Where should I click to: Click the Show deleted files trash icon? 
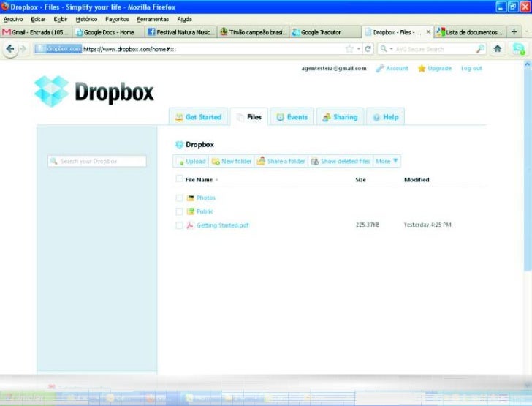[315, 162]
